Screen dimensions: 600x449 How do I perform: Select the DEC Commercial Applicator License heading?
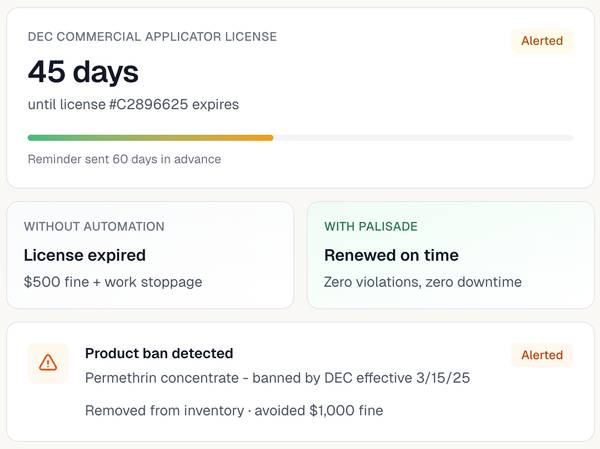pos(152,37)
